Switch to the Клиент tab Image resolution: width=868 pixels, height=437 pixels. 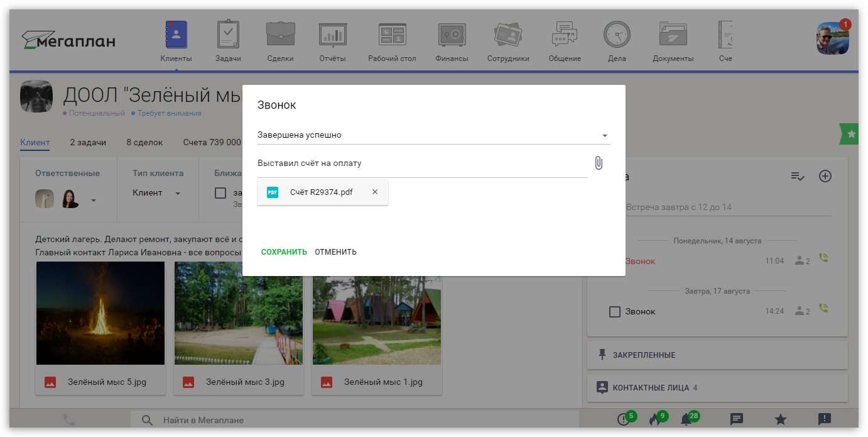point(35,143)
